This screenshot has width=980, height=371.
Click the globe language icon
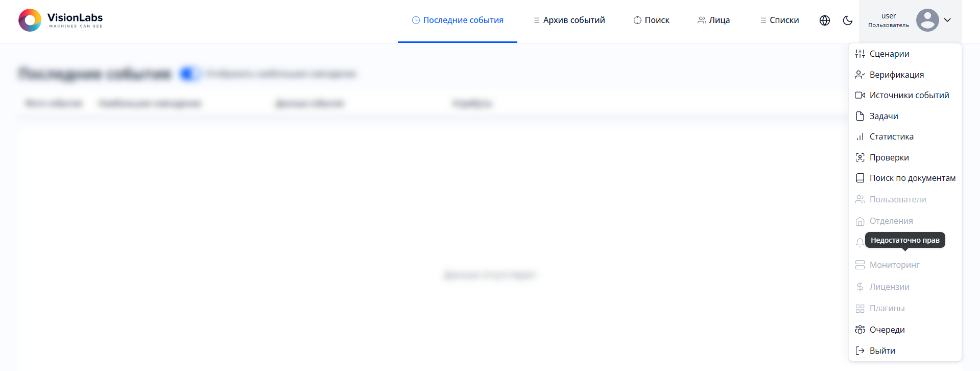click(824, 20)
